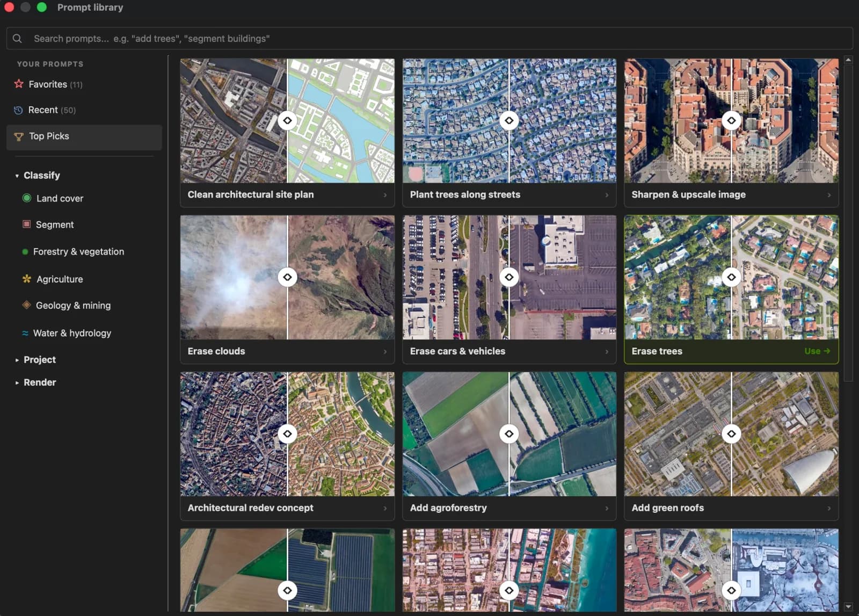Screen dimensions: 859x616
Task: Choose Erase clouds label
Action: [216, 351]
